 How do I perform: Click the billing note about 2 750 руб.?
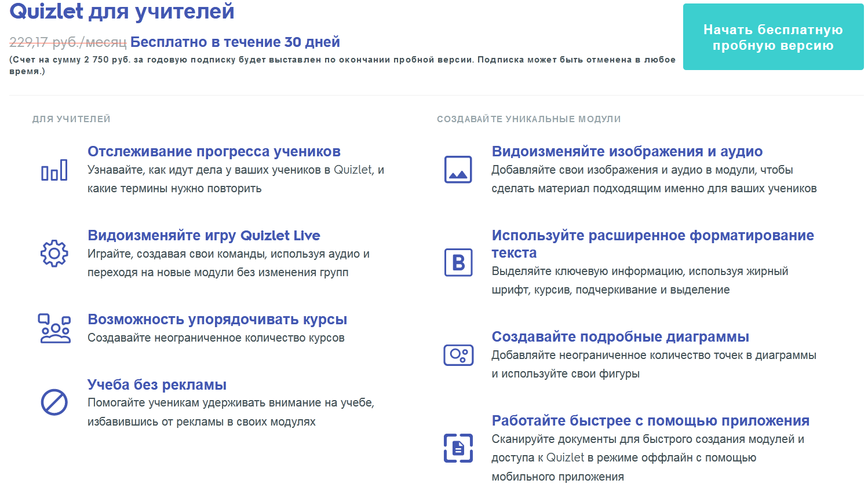point(342,65)
